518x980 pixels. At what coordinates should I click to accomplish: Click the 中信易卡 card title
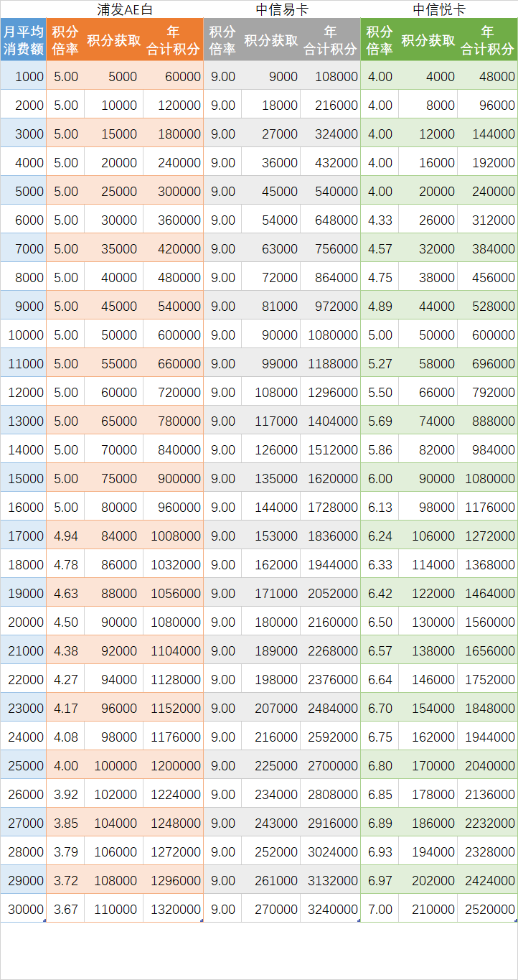[282, 9]
